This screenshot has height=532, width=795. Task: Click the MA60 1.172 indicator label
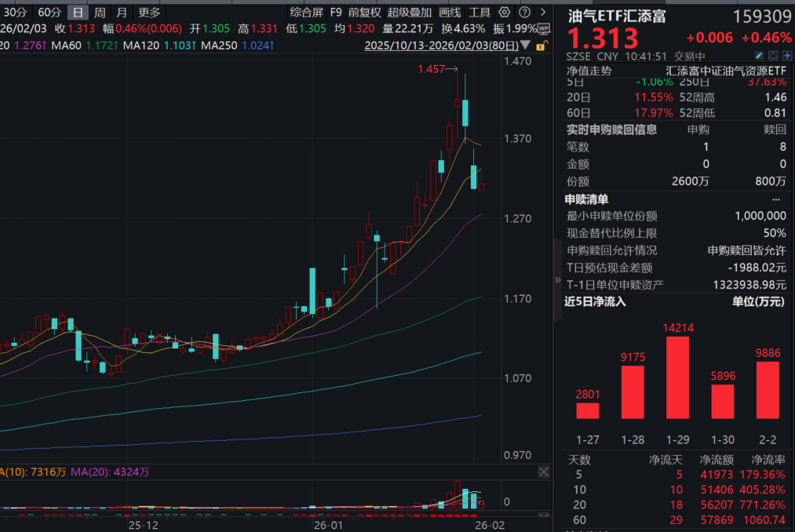[x=85, y=46]
